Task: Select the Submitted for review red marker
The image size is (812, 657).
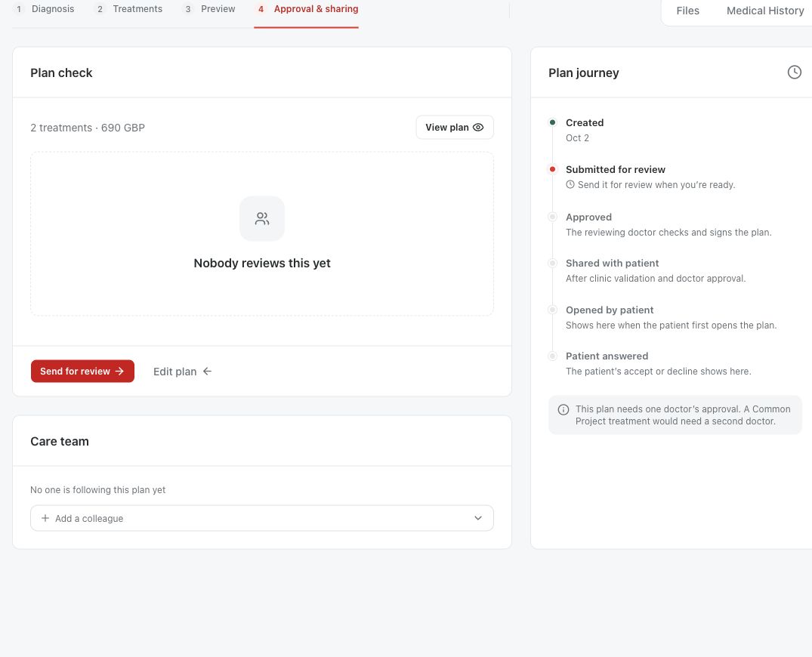Action: 553,169
